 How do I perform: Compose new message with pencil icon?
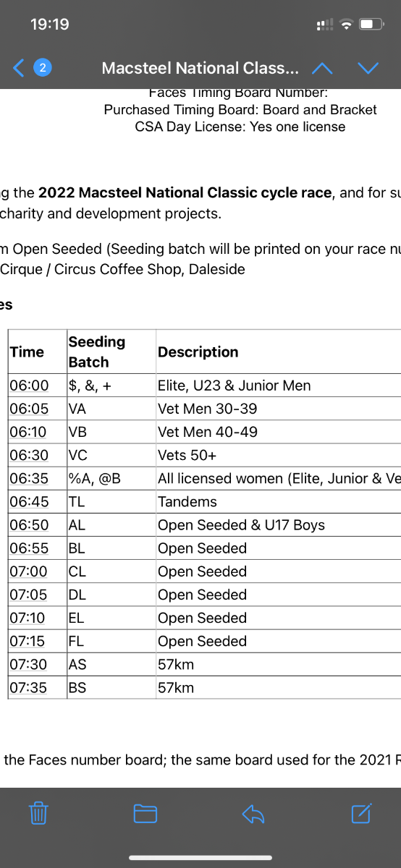click(x=361, y=813)
